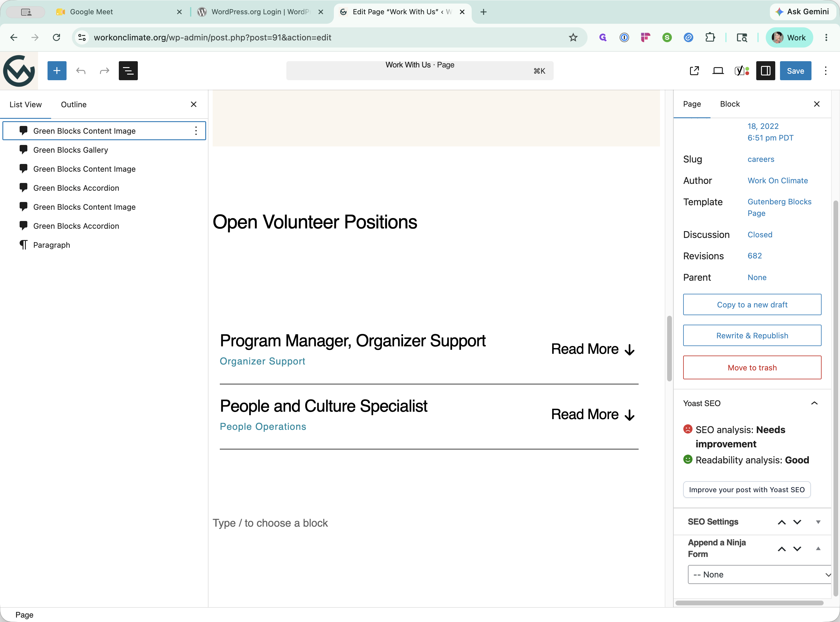This screenshot has height=622, width=840.
Task: Move SEO Settings panel down
Action: coord(797,522)
